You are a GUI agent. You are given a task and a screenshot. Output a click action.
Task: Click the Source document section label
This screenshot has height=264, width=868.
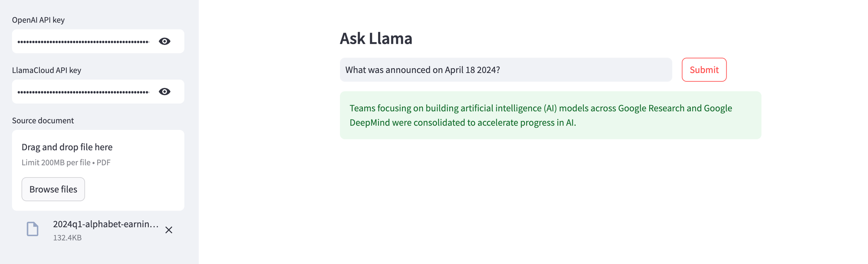click(x=43, y=120)
